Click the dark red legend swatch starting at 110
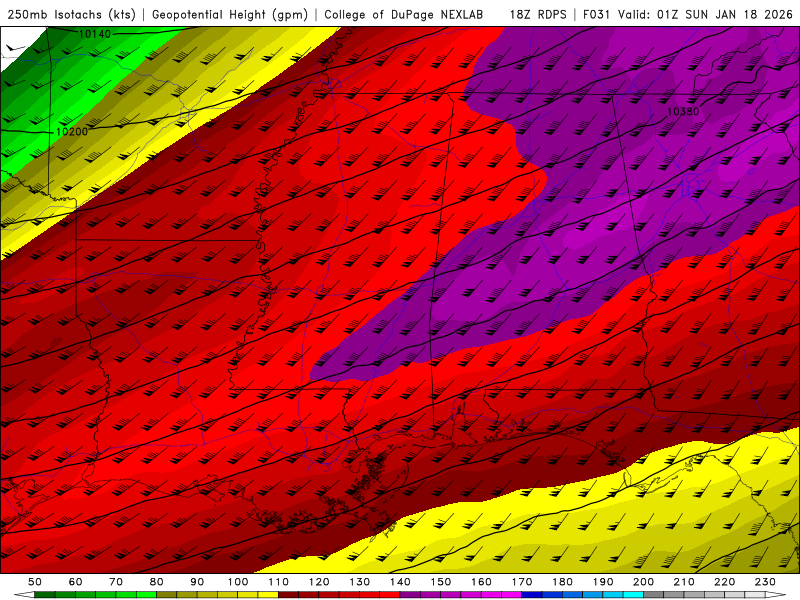800x600 pixels. point(288,595)
